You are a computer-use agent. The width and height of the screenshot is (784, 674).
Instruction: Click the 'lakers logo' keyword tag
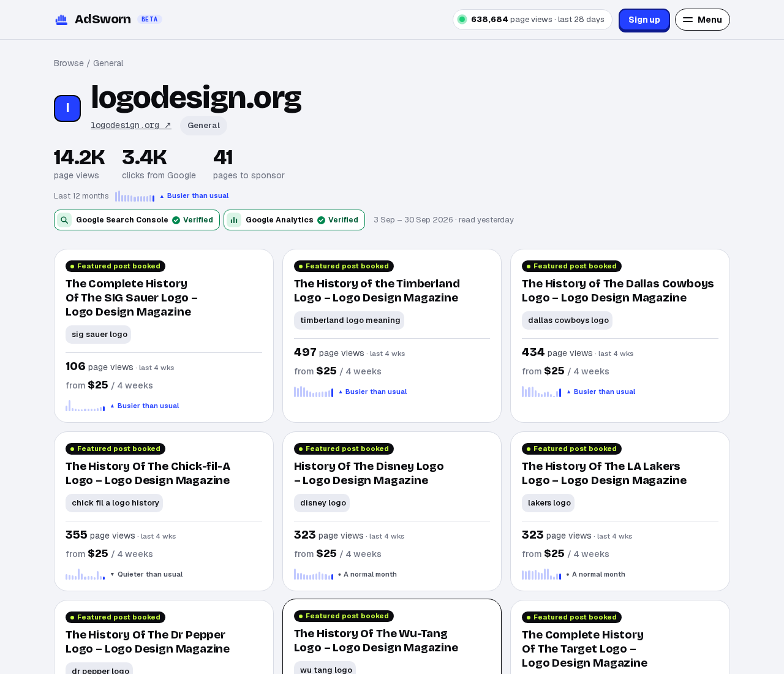548,503
